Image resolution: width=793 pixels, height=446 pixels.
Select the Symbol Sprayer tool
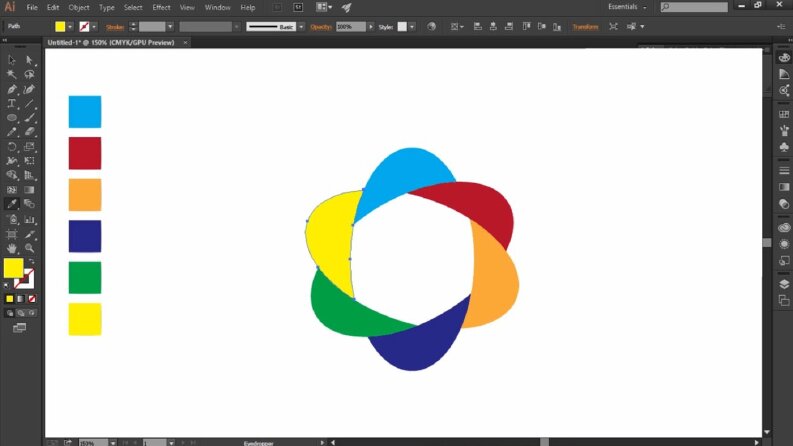12,219
